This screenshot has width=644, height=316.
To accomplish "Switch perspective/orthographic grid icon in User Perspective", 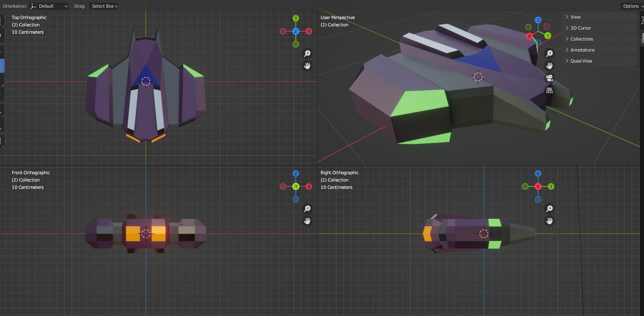I will point(549,90).
